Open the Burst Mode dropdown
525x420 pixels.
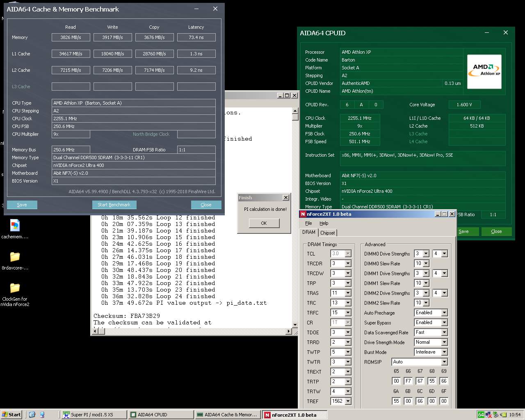[444, 352]
